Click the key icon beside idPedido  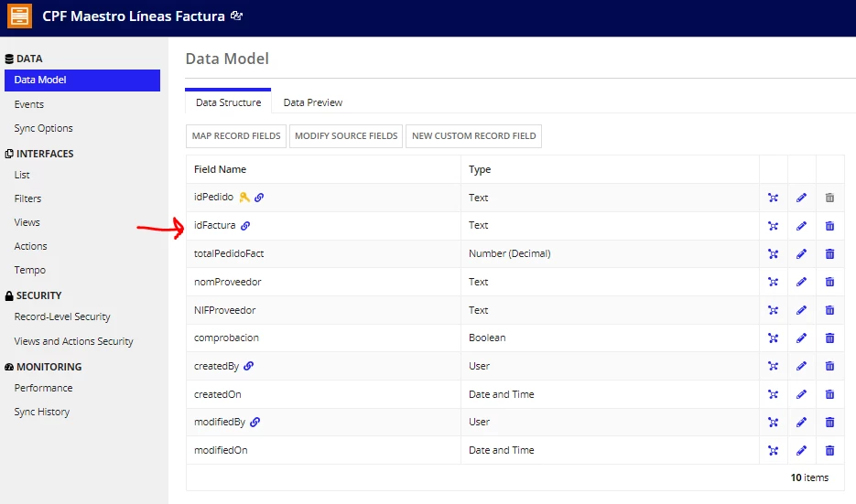point(244,197)
